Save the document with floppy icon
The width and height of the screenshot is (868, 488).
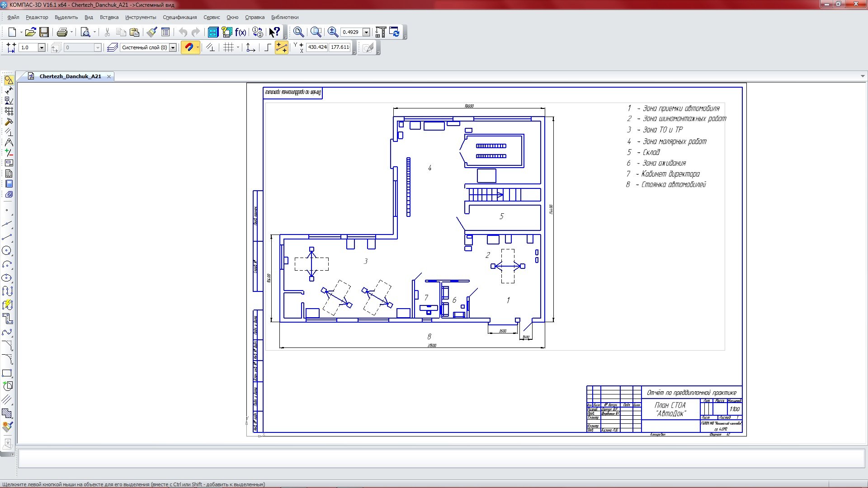coord(44,32)
